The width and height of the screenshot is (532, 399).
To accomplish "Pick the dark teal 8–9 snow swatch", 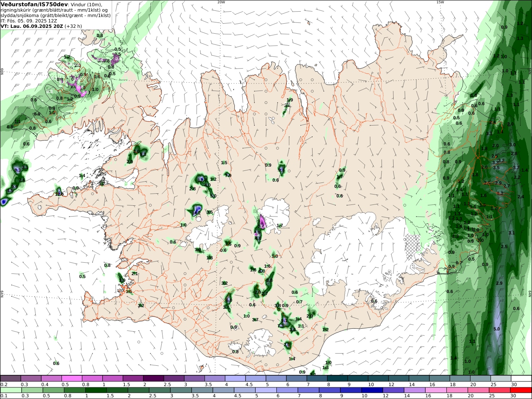I will click(337, 379).
